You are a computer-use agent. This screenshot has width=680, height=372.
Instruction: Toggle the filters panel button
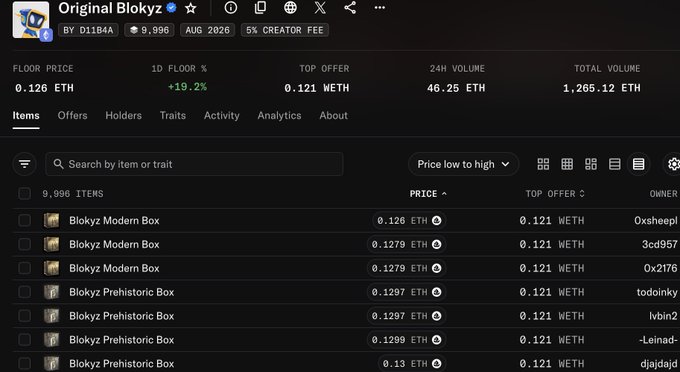24,164
